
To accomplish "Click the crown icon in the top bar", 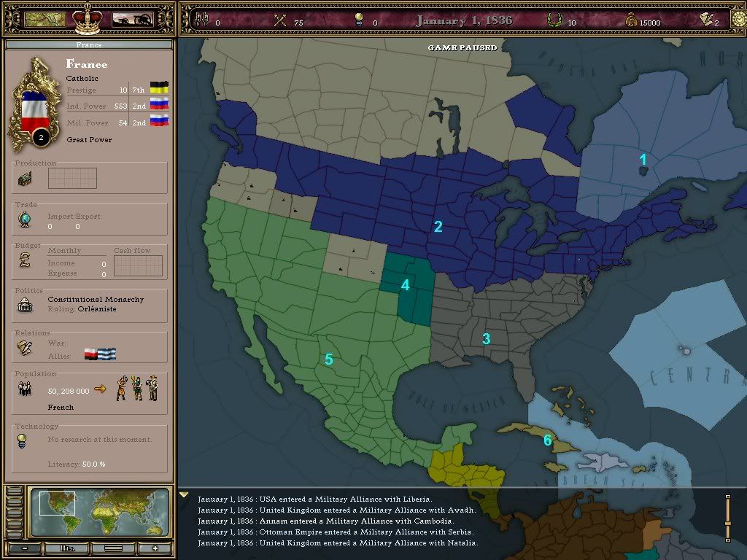I will [87, 19].
